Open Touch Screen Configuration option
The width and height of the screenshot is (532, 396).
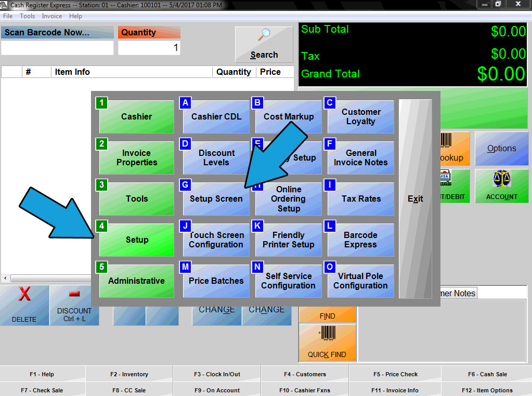click(x=216, y=240)
